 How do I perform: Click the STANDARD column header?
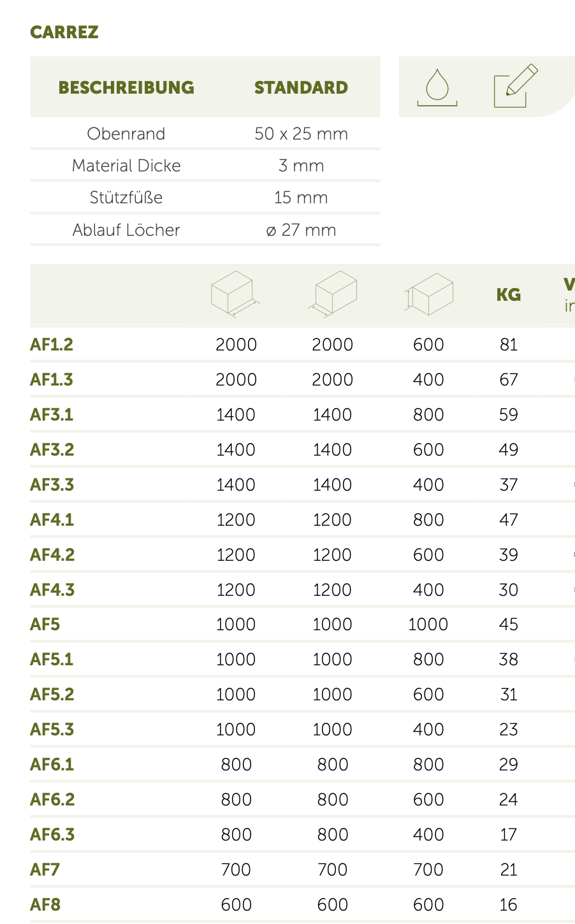tap(301, 87)
